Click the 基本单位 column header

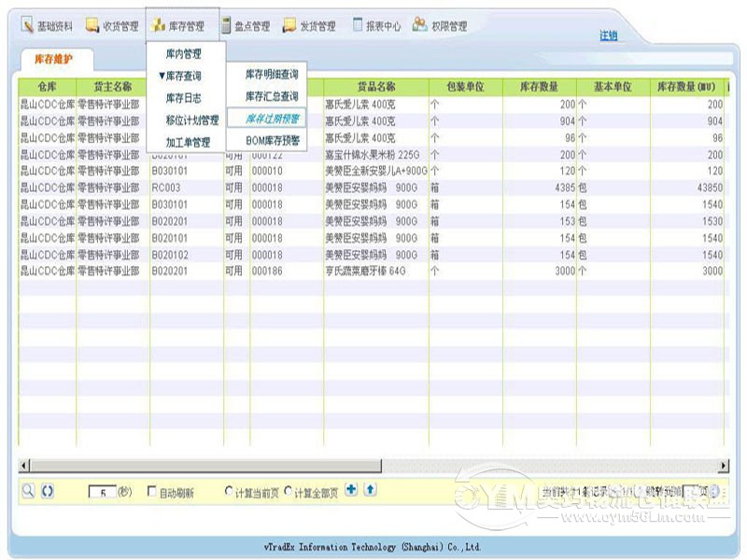(613, 87)
